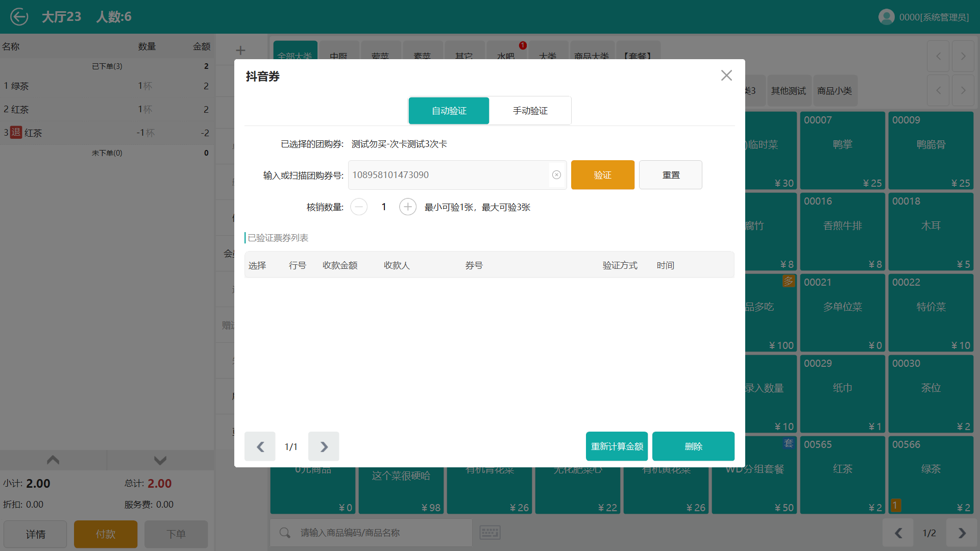Click the plus icon beside order list
This screenshot has height=551, width=980.
pos(241,50)
